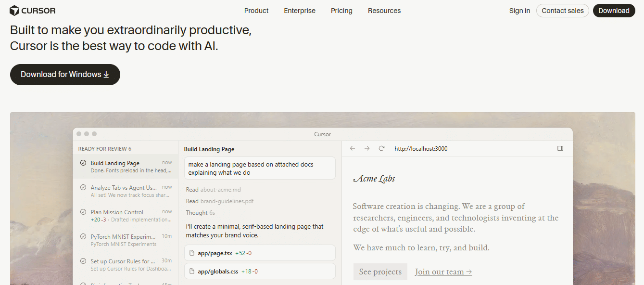
Task: Open the Enterprise nav item
Action: pyautogui.click(x=300, y=11)
